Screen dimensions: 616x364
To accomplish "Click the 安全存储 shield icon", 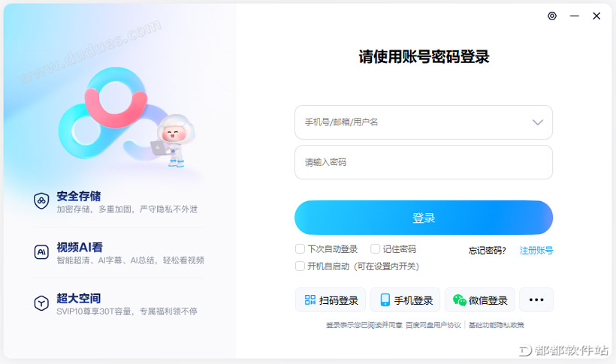I will (x=41, y=201).
